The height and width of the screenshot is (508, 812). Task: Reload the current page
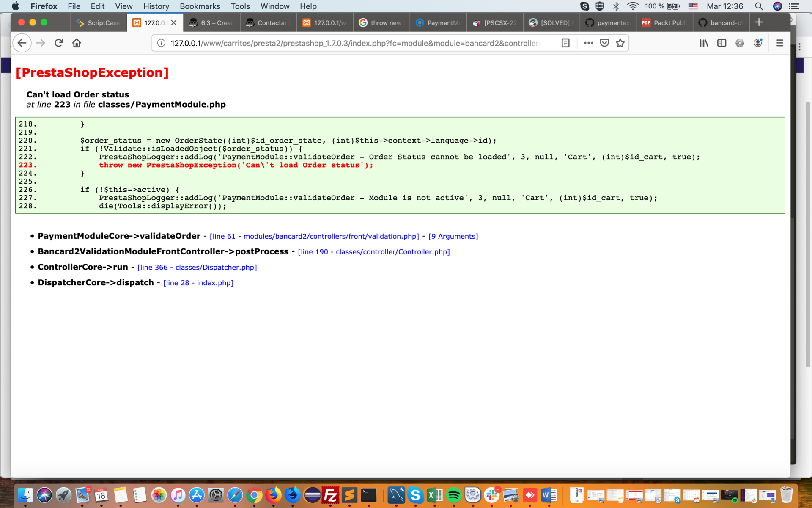(59, 43)
